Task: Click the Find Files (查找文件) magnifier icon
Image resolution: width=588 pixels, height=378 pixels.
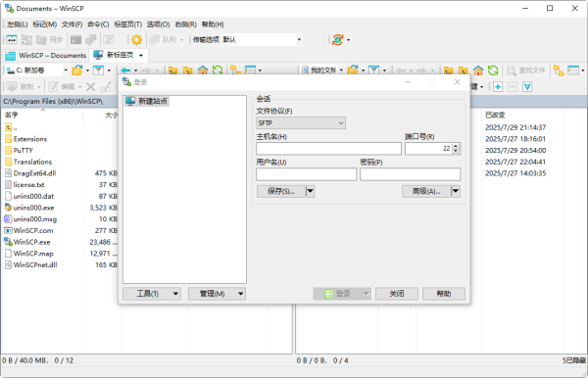Action: [x=512, y=71]
